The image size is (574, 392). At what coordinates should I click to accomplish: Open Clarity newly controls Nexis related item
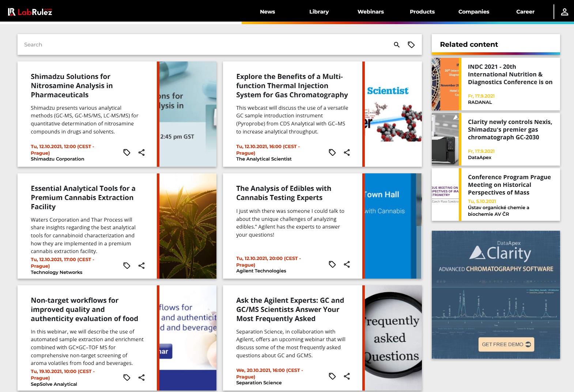point(510,129)
